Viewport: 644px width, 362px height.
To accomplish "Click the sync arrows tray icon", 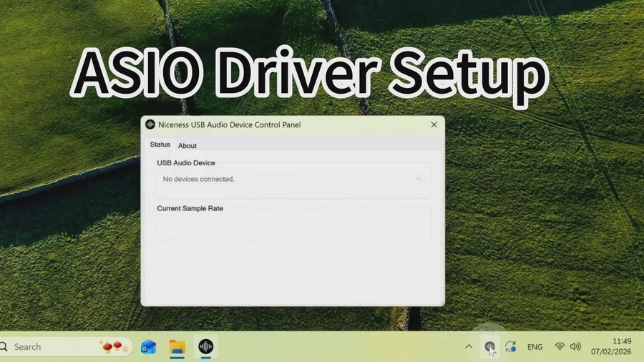I will point(510,347).
